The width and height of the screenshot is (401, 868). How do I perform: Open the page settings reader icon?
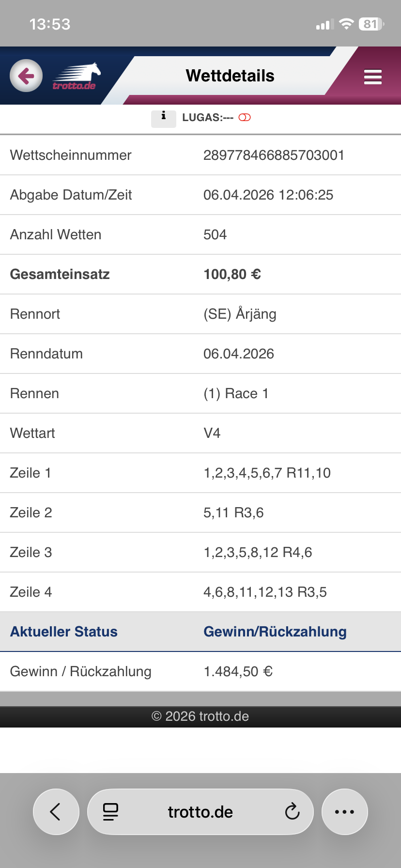[110, 812]
